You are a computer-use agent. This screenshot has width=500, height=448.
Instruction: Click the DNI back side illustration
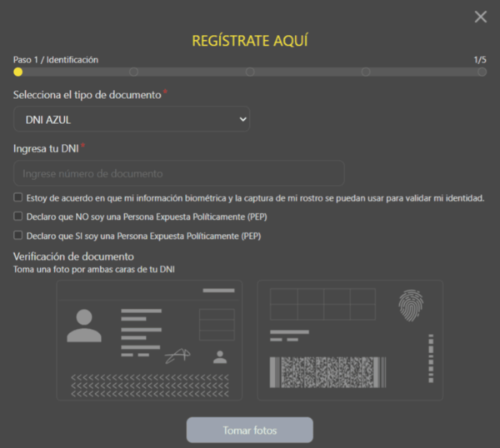(x=350, y=340)
